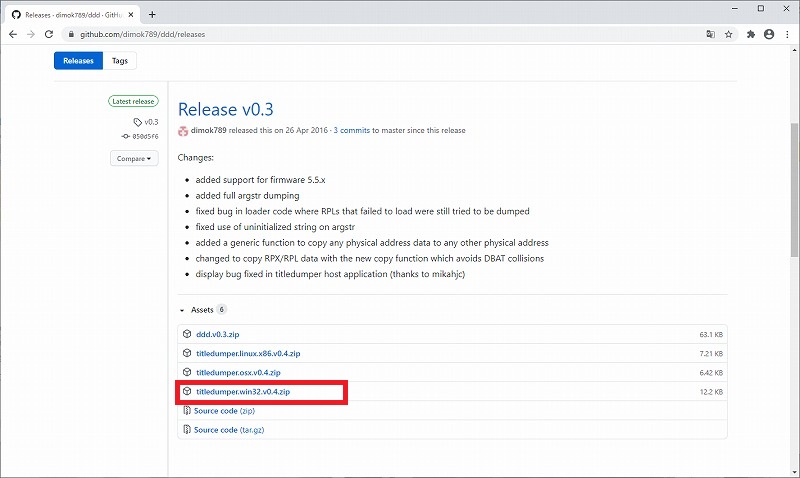800x478 pixels.
Task: Open the extensions puzzle icon
Action: click(x=751, y=34)
